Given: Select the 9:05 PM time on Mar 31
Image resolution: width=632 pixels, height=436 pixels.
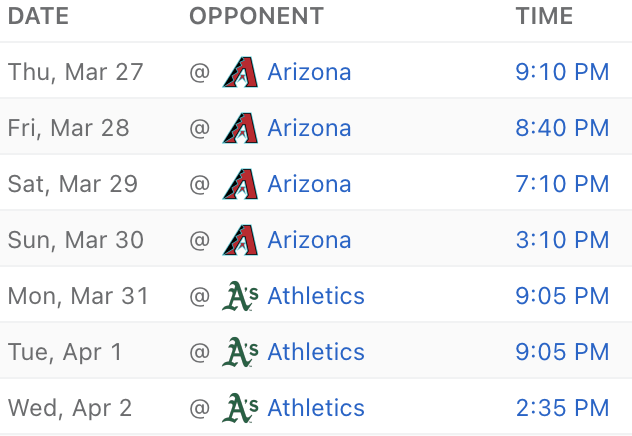Looking at the screenshot, I should (562, 296).
